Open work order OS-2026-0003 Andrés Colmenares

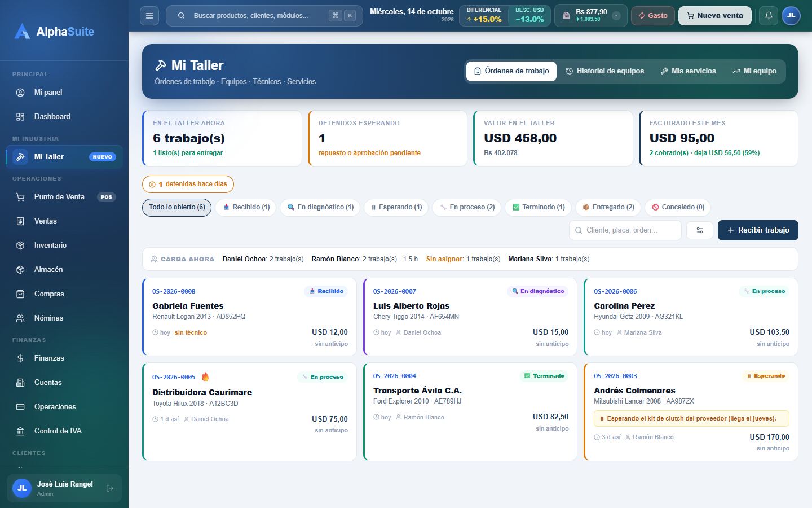691,412
